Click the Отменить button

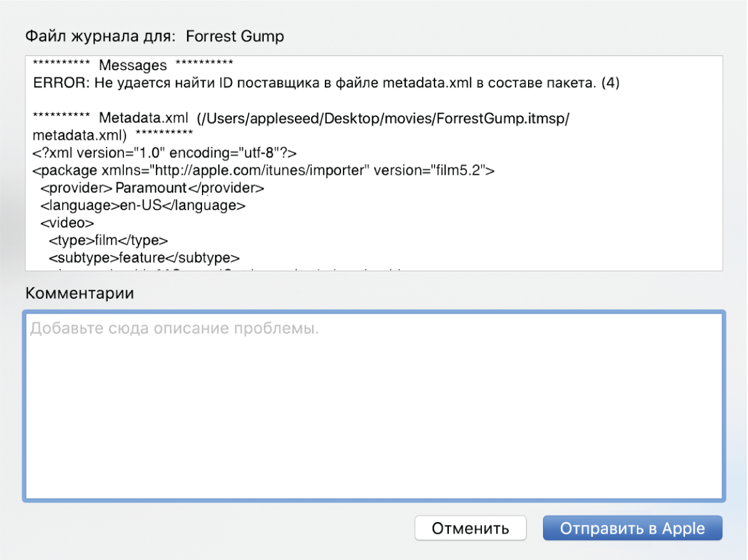(470, 528)
